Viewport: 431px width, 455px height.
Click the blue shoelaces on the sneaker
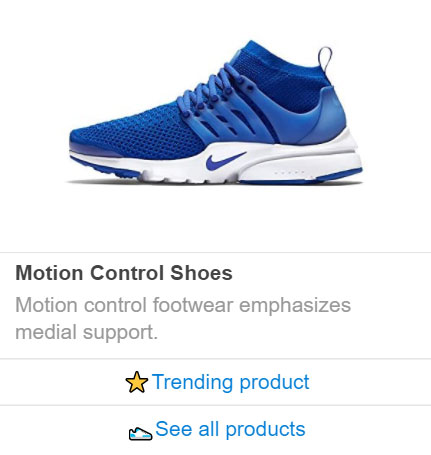pyautogui.click(x=213, y=90)
